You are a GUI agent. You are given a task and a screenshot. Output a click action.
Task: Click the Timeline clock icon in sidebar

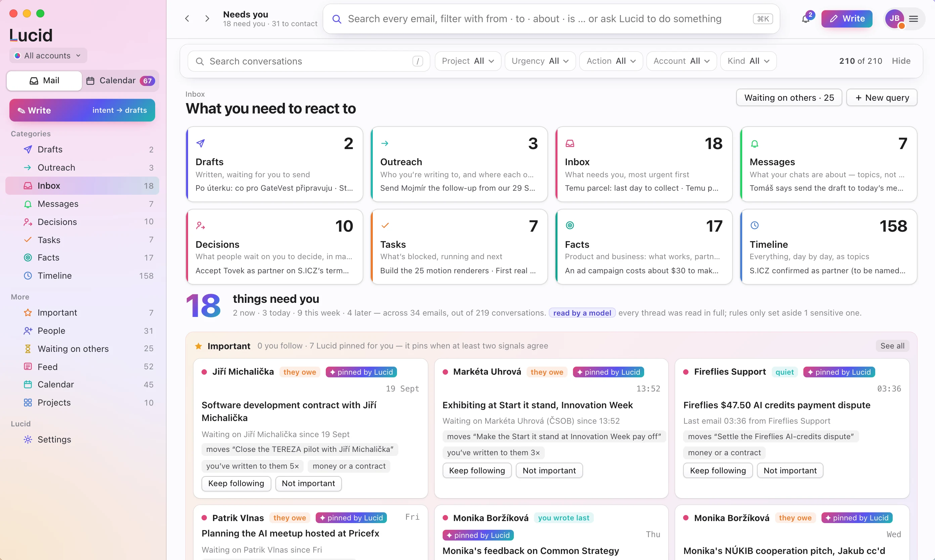pos(28,276)
